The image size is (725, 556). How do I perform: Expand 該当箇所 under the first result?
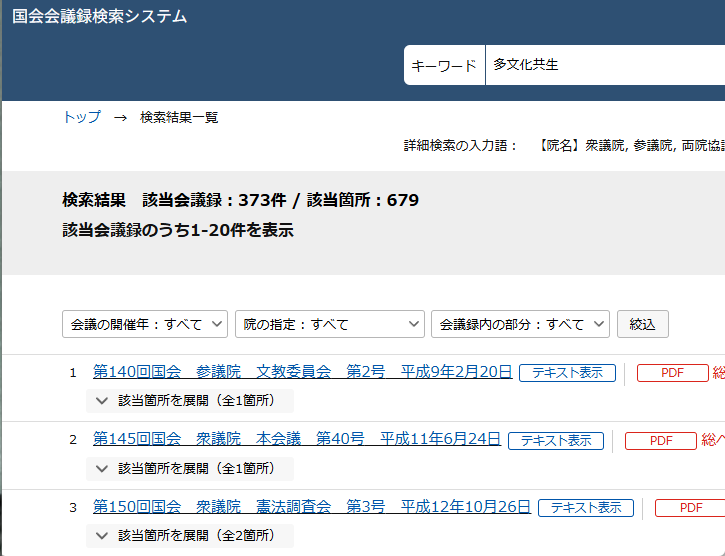point(190,401)
